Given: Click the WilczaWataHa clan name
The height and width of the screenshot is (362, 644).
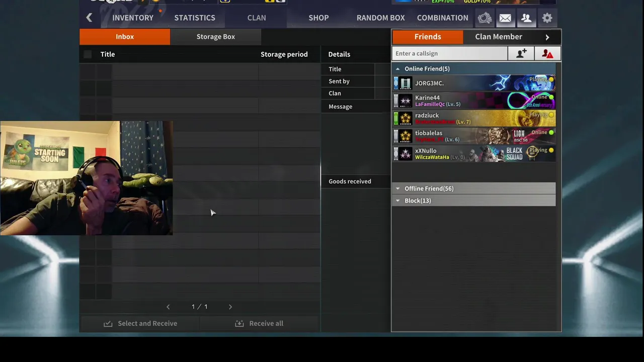Looking at the screenshot, I should point(432,157).
